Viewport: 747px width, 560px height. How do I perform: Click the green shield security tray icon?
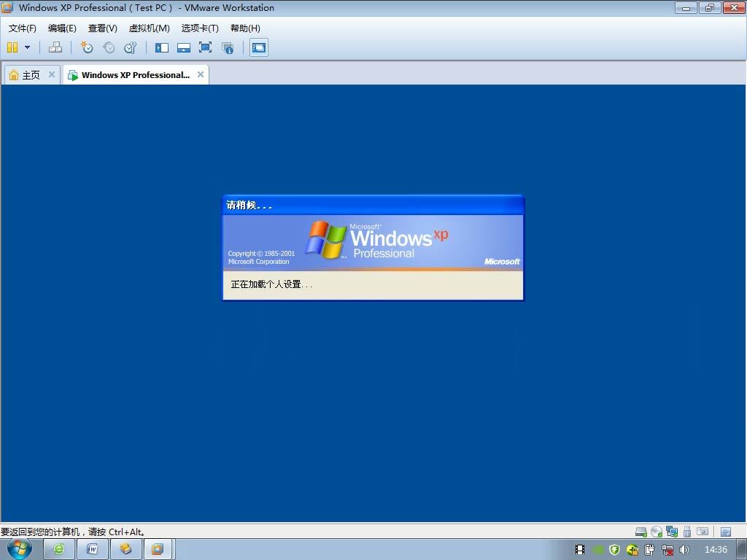(x=614, y=550)
